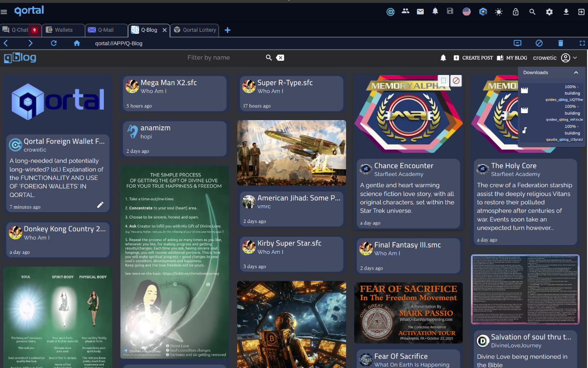Click the blue screen/monitor icon in address bar

tap(517, 43)
